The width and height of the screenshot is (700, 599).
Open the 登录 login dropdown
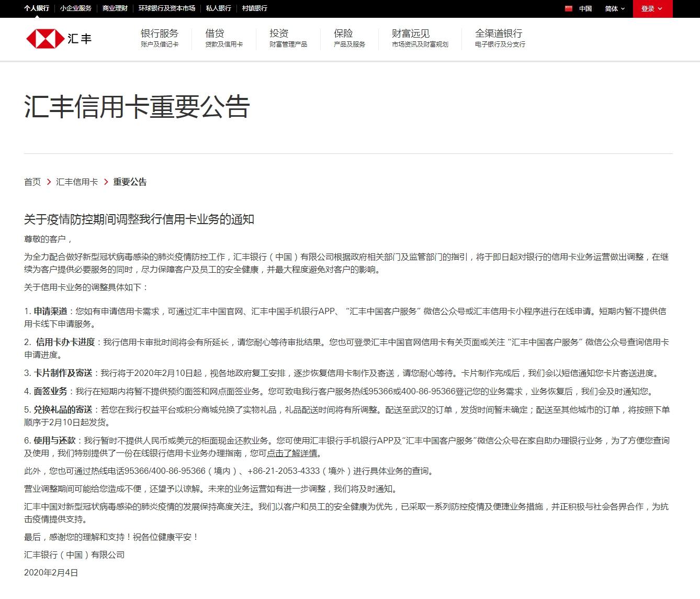652,8
